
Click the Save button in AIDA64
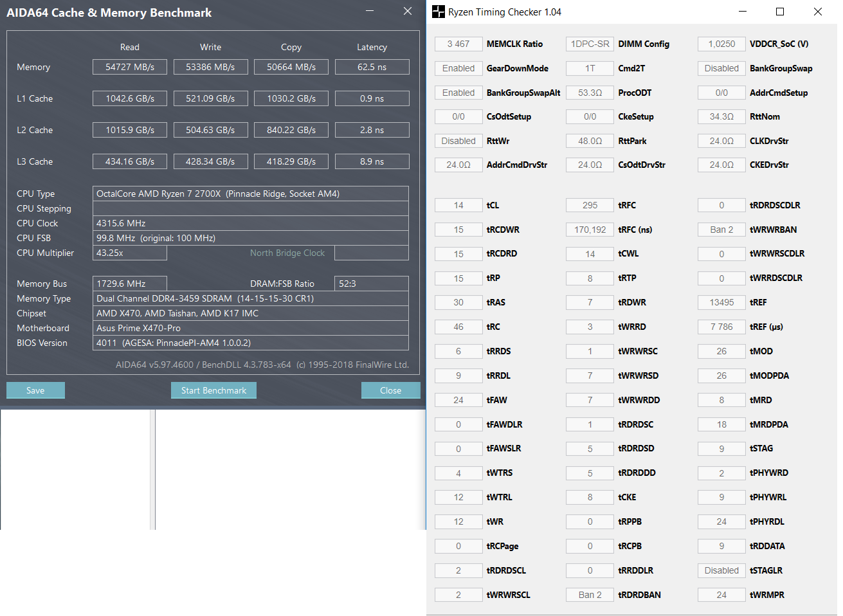[x=35, y=390]
